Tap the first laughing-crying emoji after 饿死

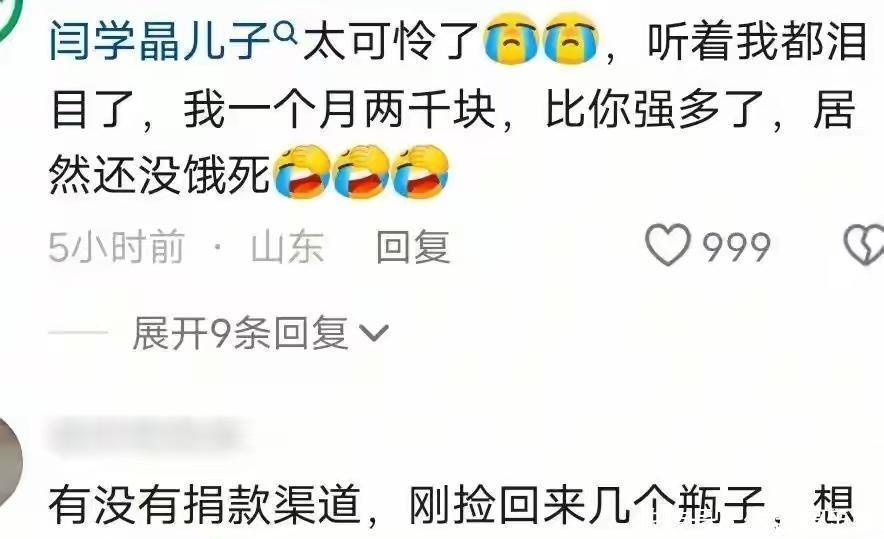tap(302, 172)
